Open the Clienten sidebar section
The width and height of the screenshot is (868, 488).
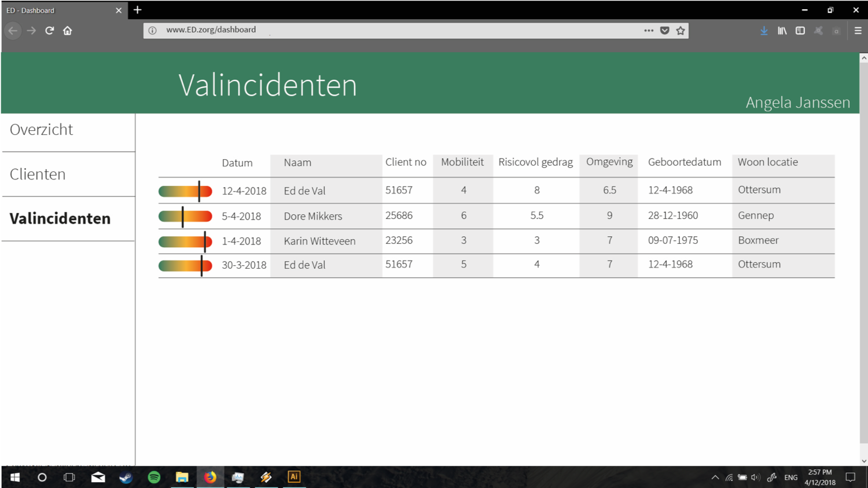68,174
